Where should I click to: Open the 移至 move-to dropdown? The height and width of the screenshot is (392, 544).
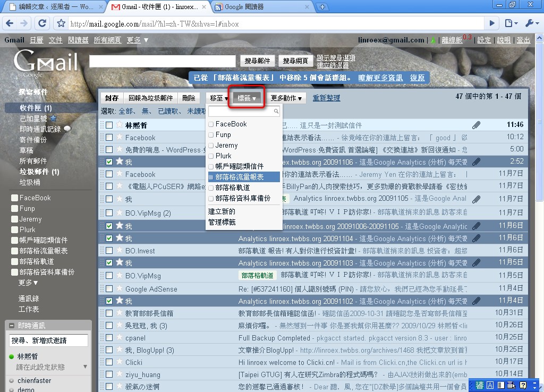tap(218, 98)
